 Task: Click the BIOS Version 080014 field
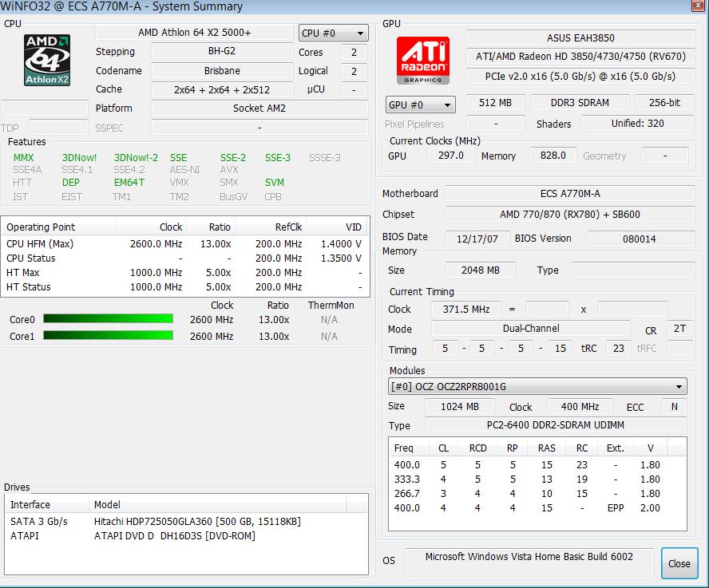tap(640, 239)
